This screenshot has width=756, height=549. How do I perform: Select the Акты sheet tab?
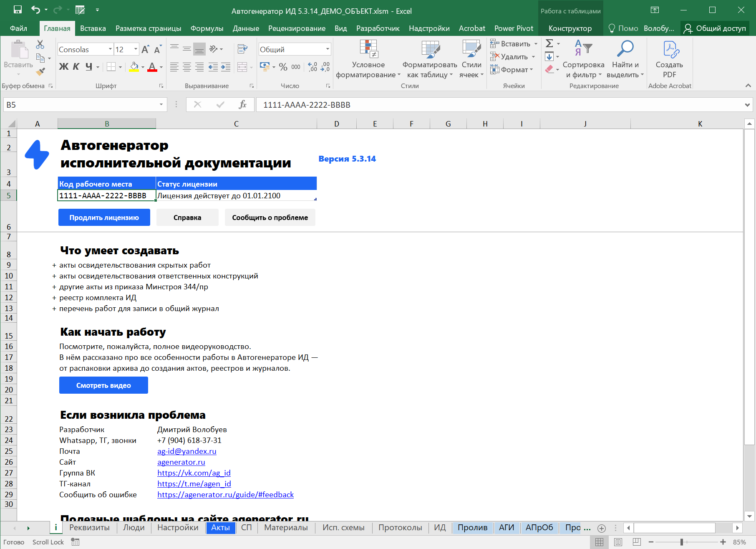220,528
